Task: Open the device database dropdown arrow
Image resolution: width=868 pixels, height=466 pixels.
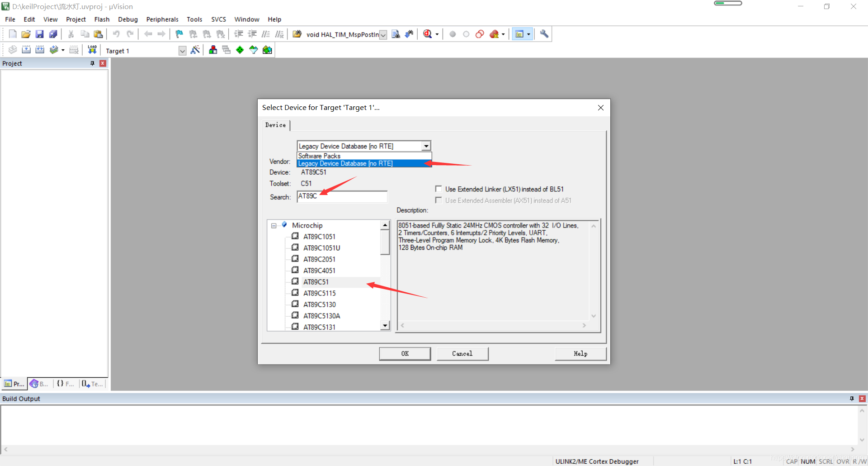Action: (426, 146)
